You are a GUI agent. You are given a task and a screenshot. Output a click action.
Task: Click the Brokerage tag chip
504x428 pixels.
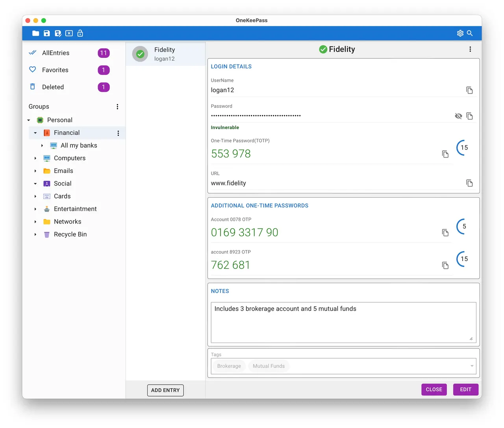(x=229, y=366)
